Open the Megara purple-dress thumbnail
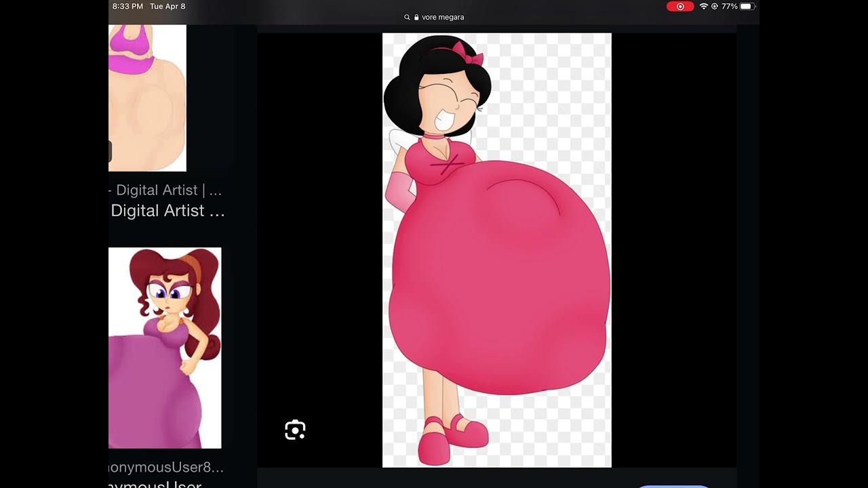Image resolution: width=868 pixels, height=488 pixels. [x=165, y=348]
